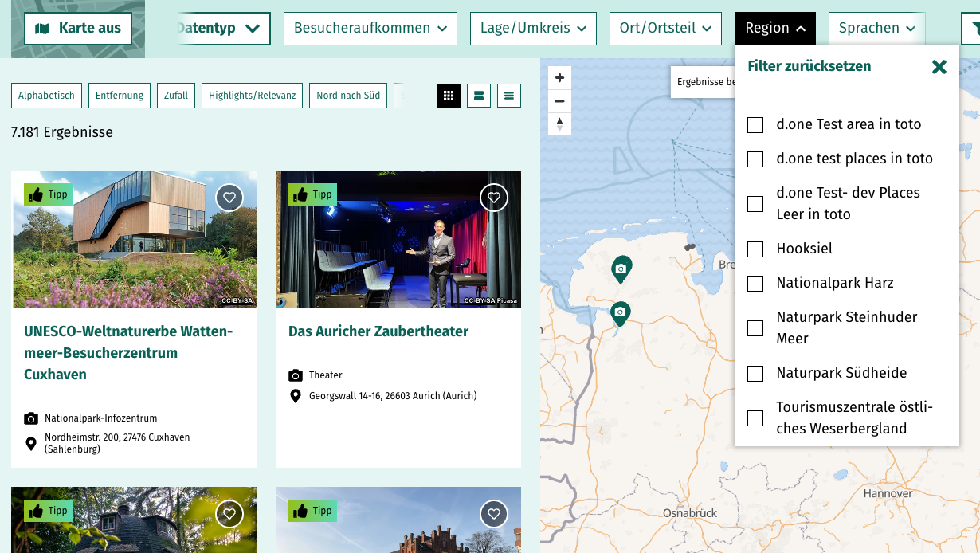Open the Sprachen filter dropdown
Screen dimensions: 980x553
(x=876, y=29)
